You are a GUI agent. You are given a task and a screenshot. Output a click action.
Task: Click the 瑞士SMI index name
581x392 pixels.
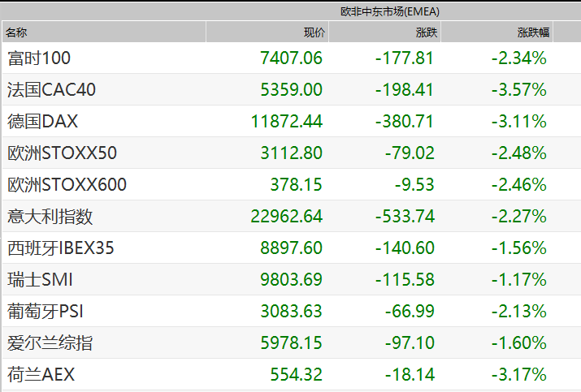(x=41, y=279)
